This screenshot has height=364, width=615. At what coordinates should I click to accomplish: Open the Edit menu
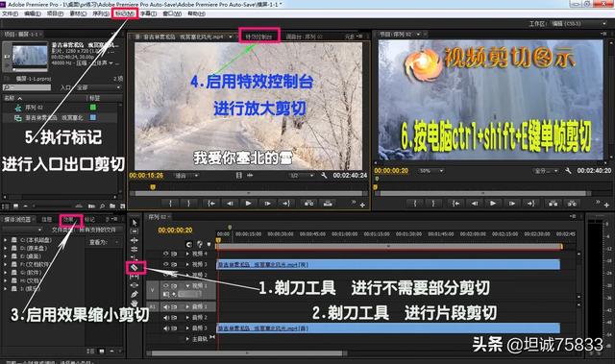pyautogui.click(x=32, y=13)
